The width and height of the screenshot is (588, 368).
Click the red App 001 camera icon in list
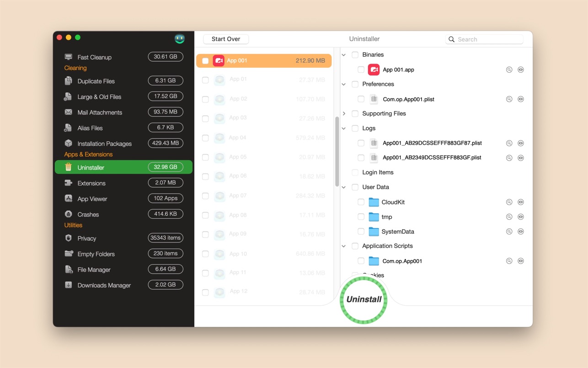click(219, 60)
